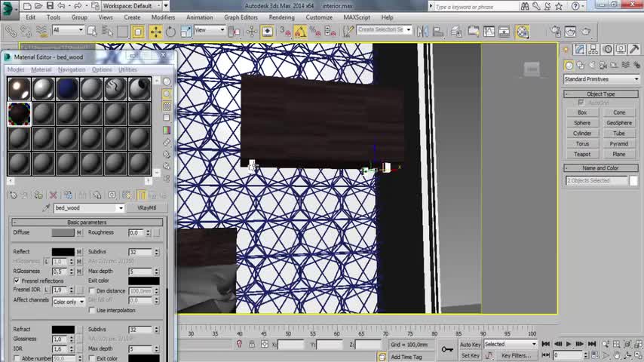Enable refraction Exit color checkbox
The image size is (644, 362).
(x=91, y=358)
